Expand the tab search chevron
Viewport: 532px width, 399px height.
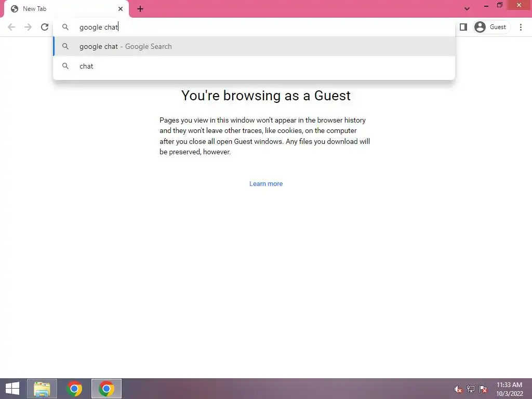pyautogui.click(x=467, y=9)
